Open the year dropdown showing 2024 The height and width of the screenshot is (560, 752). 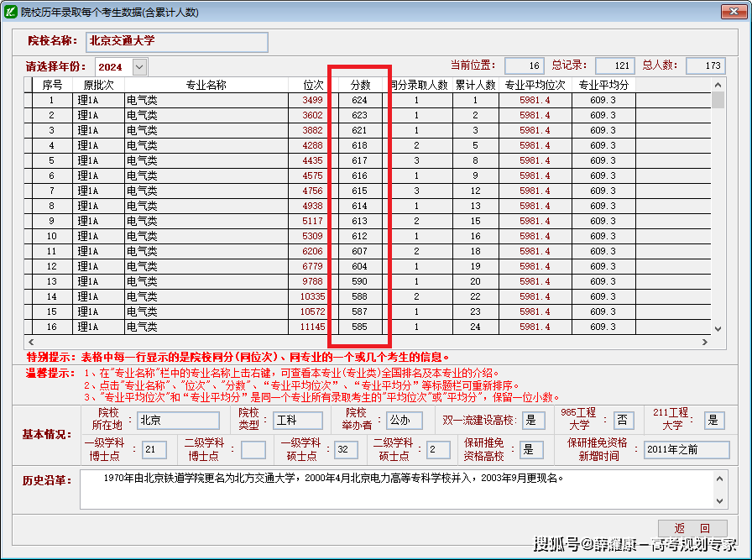point(139,66)
